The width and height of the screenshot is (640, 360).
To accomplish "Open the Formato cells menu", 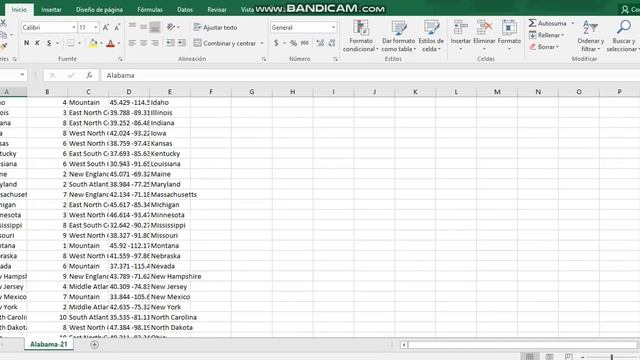I will click(x=509, y=36).
